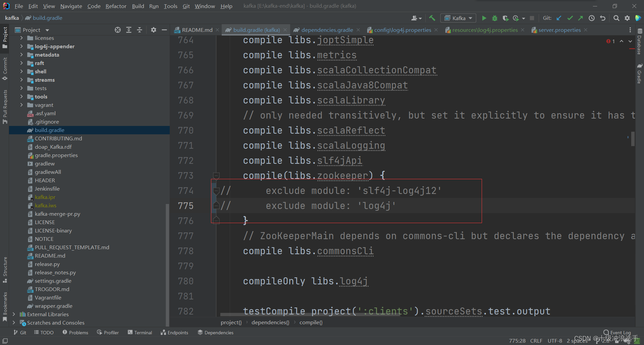Open Project panel options gear

point(154,30)
